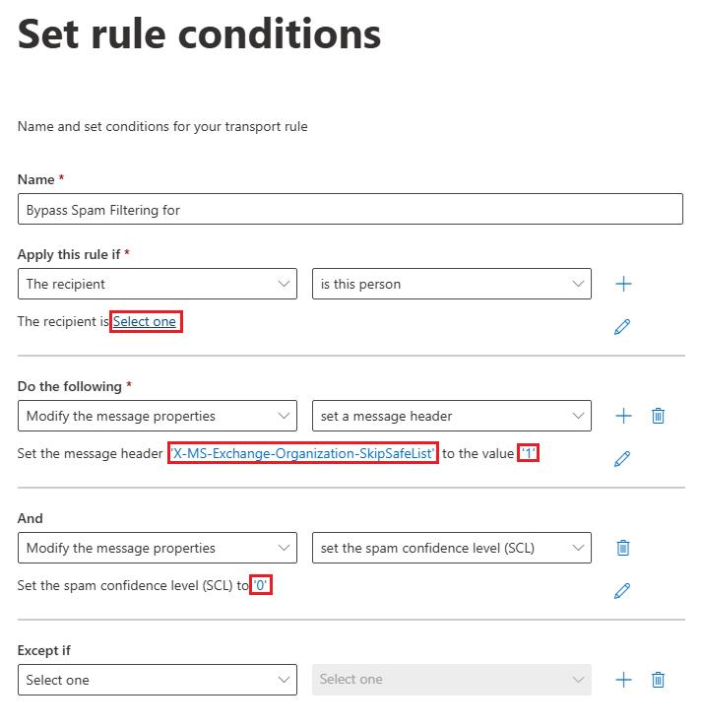This screenshot has width=701, height=728.
Task: Delete the Except if exception row
Action: point(658,680)
